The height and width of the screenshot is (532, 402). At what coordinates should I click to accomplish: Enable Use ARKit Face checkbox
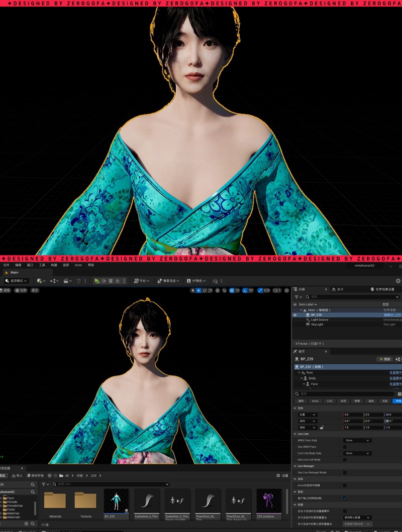pos(345,447)
